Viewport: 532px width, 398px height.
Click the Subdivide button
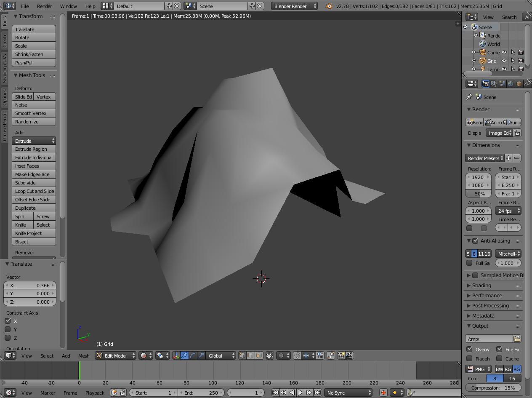(x=34, y=183)
